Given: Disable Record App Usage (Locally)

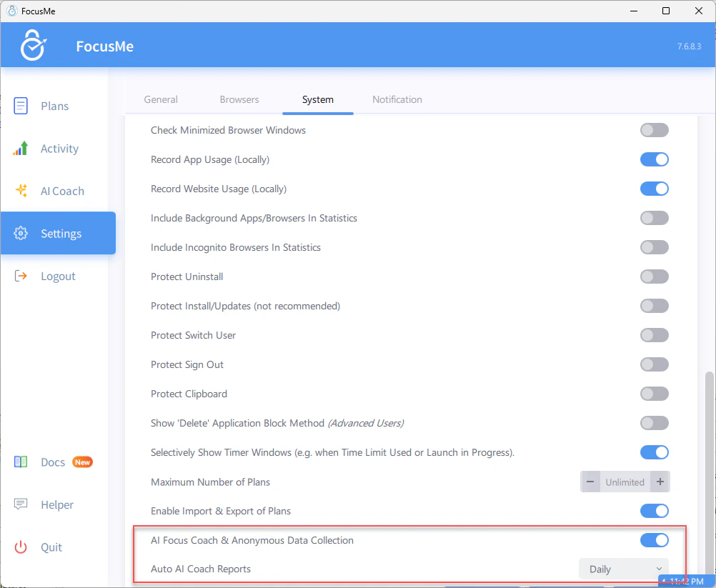Looking at the screenshot, I should pos(654,159).
